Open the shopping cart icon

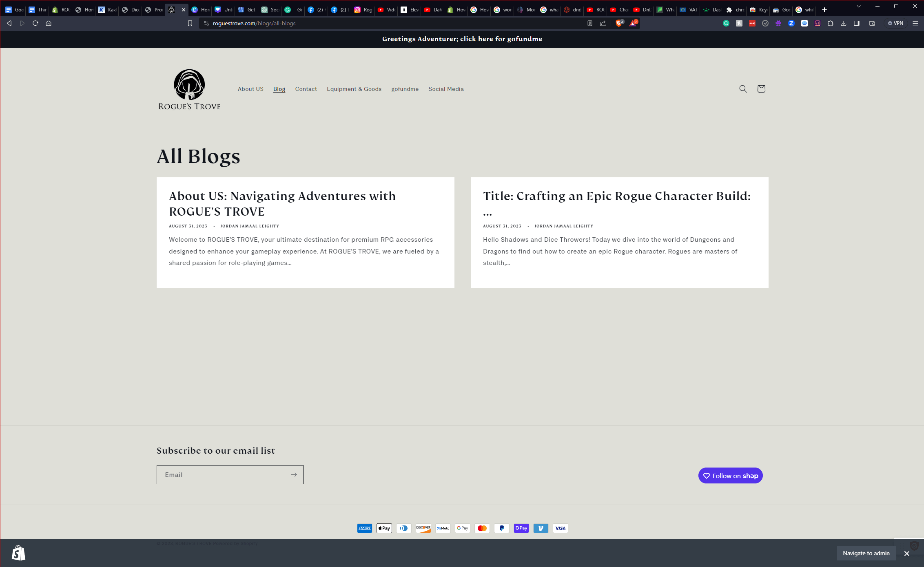(x=761, y=89)
